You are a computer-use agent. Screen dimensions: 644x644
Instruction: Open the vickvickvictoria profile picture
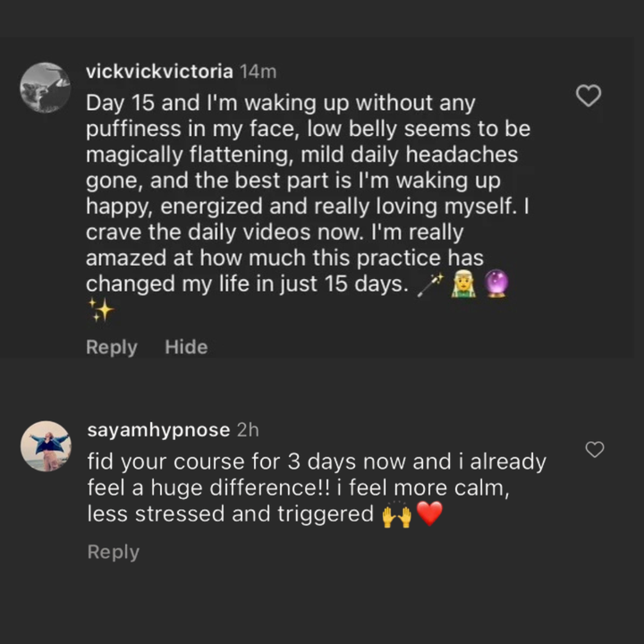coord(45,88)
